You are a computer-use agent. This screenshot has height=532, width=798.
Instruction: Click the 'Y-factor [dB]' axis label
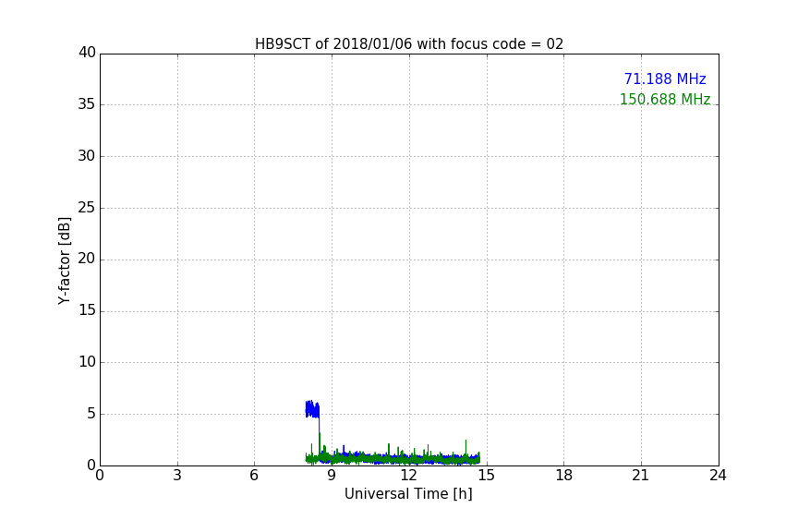[64, 260]
